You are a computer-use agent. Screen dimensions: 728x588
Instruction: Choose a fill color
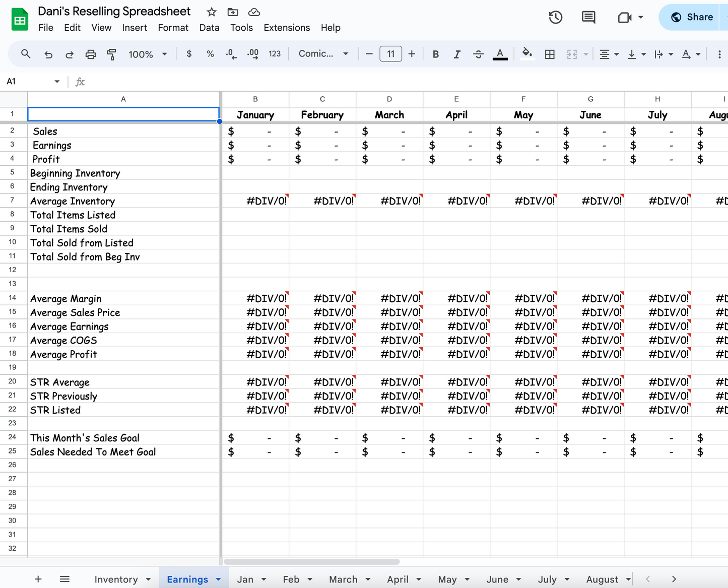click(x=527, y=54)
